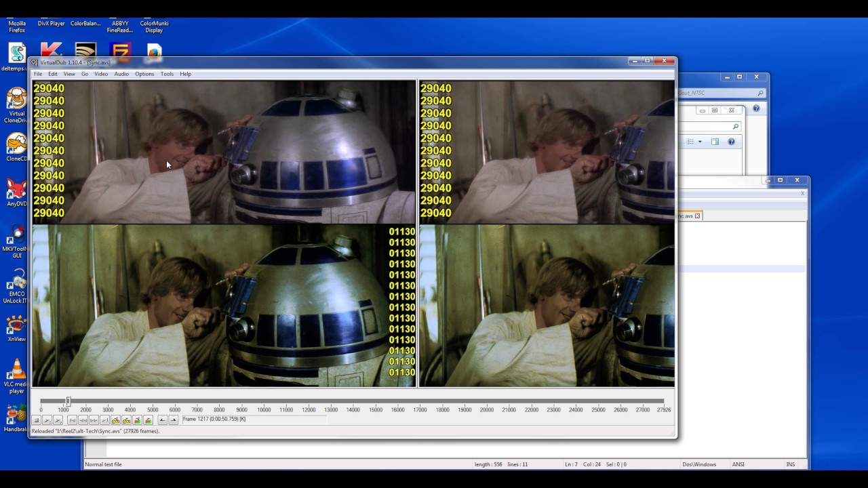The height and width of the screenshot is (488, 868).
Task: Click the "Dos\Windows" line ending indicator
Action: point(699,464)
